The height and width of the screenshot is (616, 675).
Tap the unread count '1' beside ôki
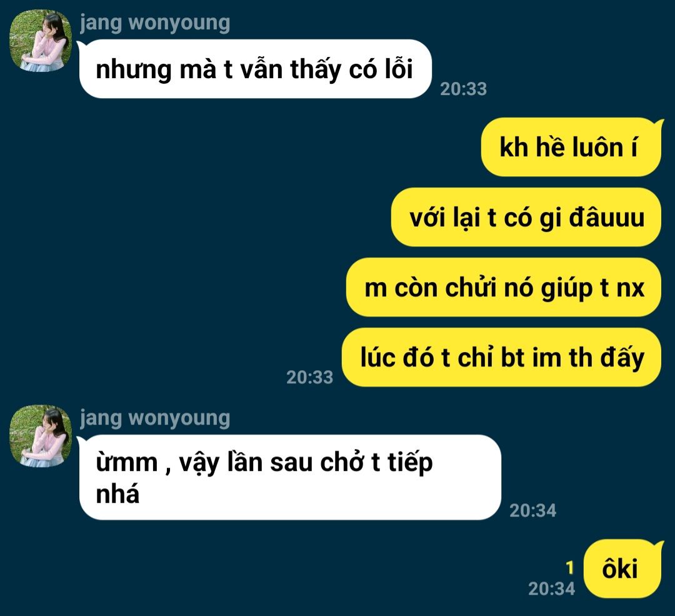(x=570, y=568)
